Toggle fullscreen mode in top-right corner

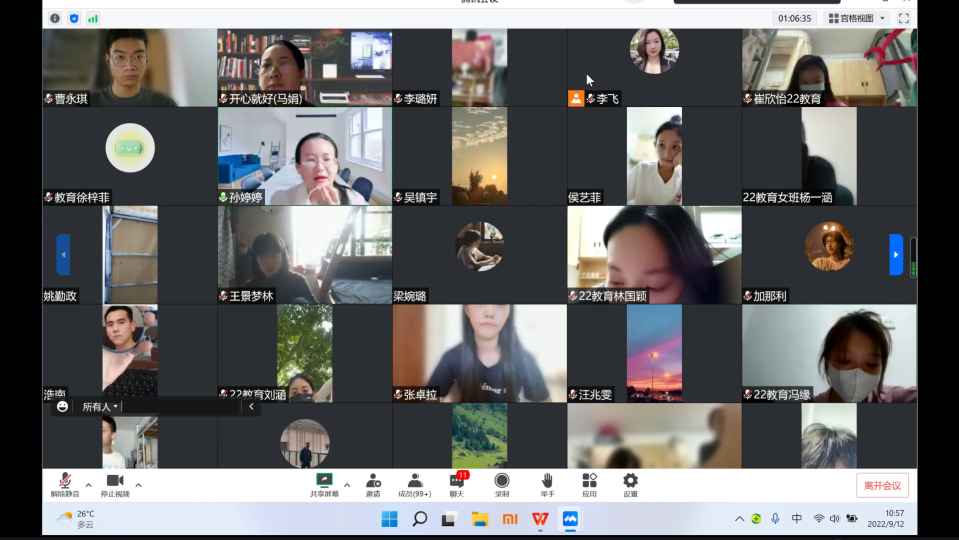click(x=904, y=18)
